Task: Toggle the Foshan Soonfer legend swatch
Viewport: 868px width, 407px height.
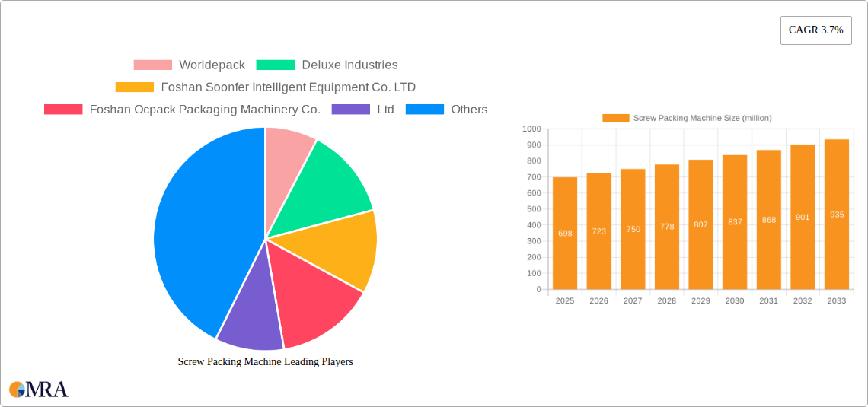Action: point(135,87)
